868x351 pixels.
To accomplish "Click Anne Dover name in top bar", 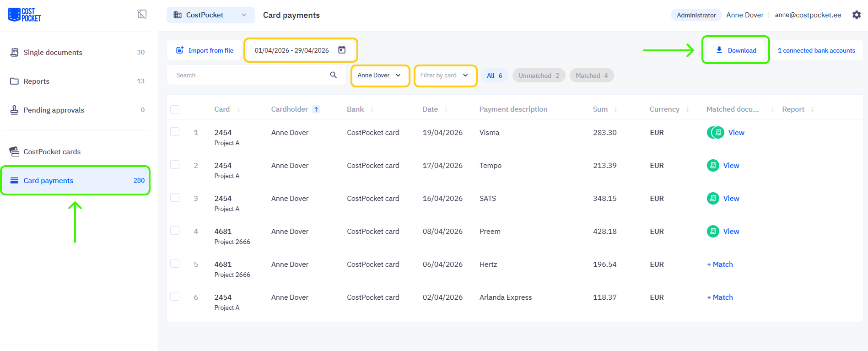I will click(745, 15).
